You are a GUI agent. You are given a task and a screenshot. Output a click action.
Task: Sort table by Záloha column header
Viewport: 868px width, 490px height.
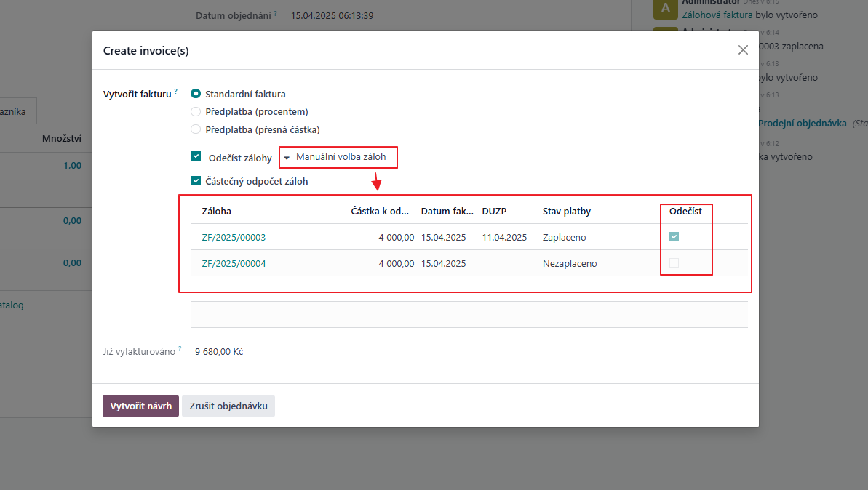[x=216, y=212]
